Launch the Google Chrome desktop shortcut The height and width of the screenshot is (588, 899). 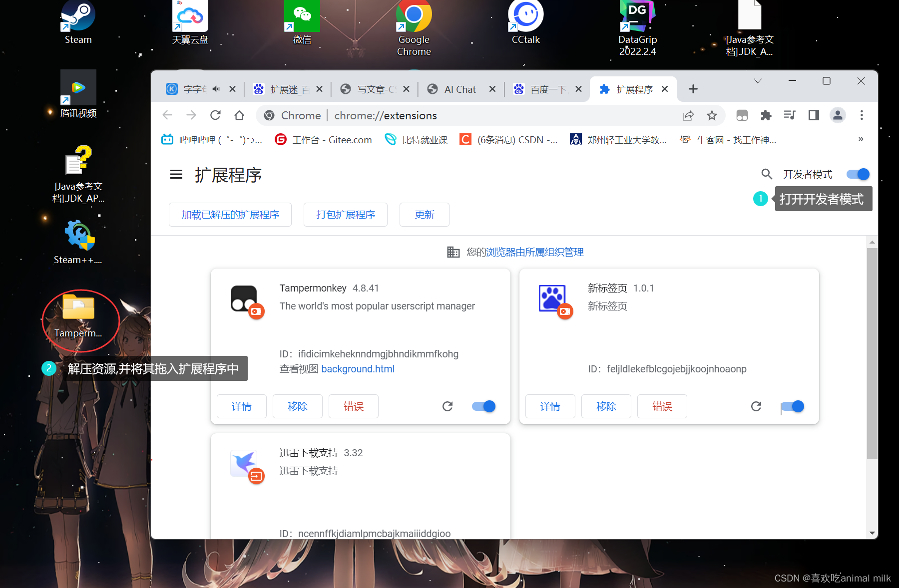coord(414,28)
